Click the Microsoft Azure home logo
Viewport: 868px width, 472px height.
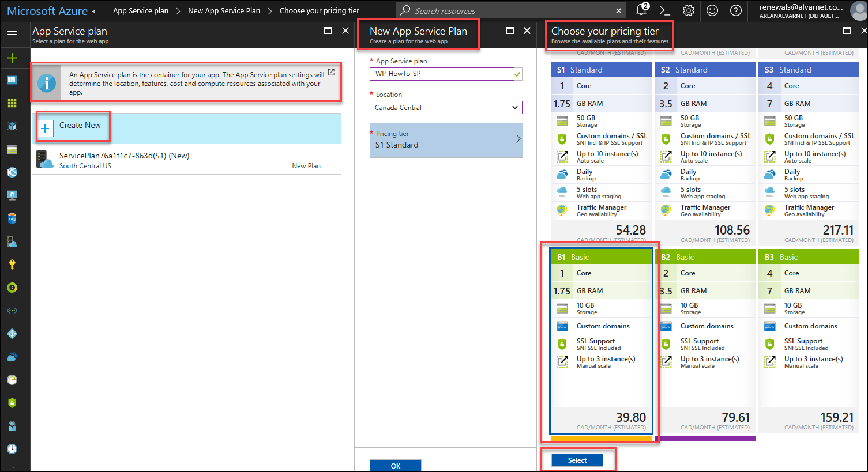(x=47, y=11)
